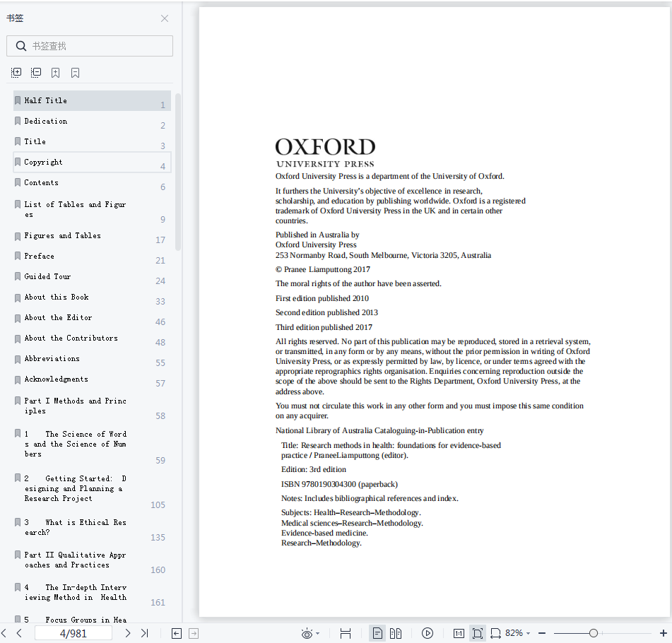Click the zoom slider handle
Image resolution: width=672 pixels, height=643 pixels.
pos(594,633)
